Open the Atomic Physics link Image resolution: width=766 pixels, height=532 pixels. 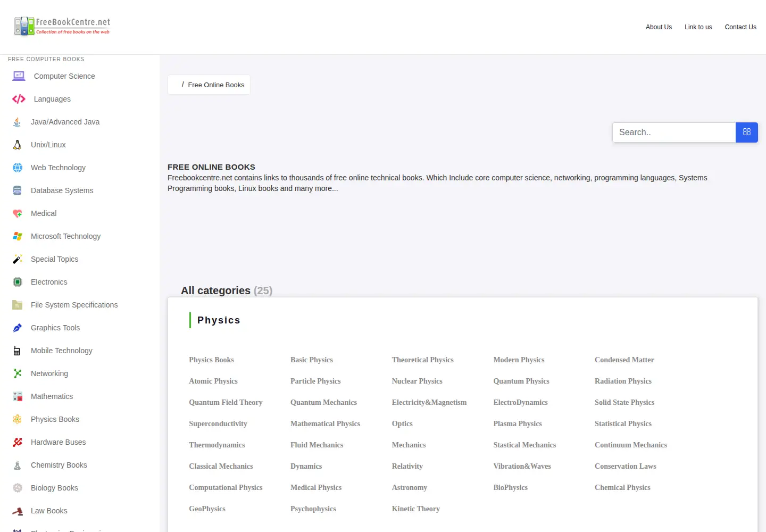213,381
